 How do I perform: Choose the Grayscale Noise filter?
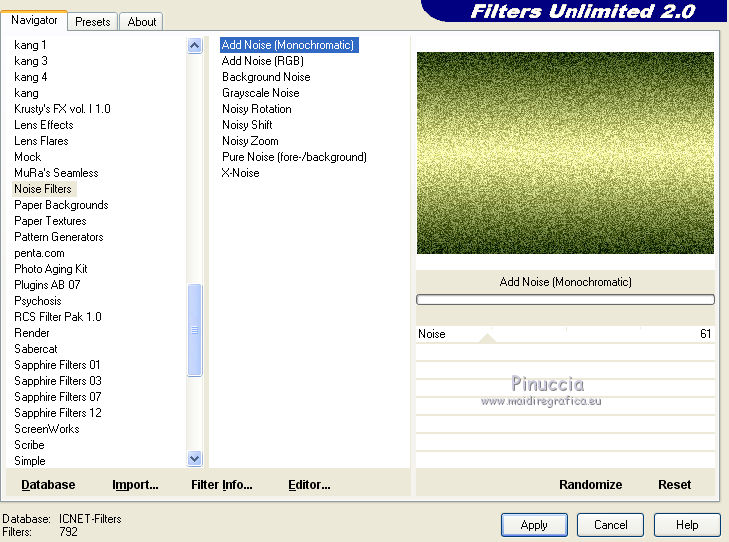[x=260, y=93]
